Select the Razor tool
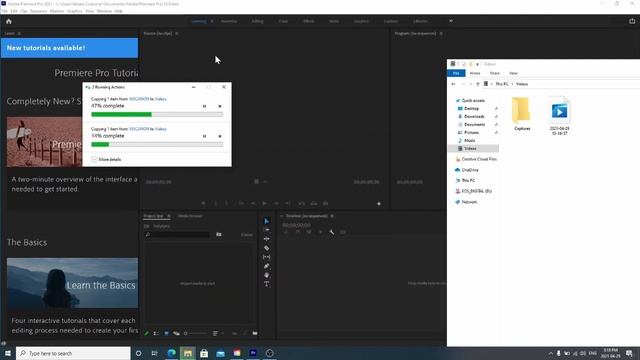 [267, 248]
